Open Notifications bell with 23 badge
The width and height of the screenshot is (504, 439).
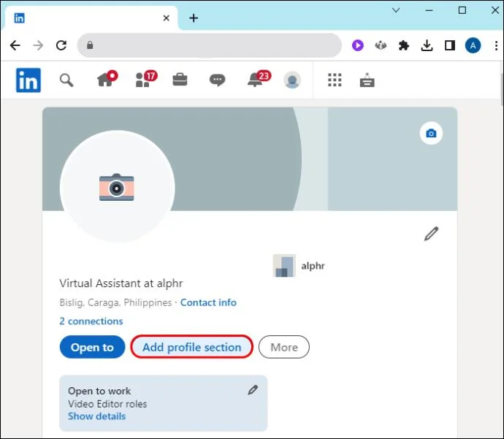[259, 79]
